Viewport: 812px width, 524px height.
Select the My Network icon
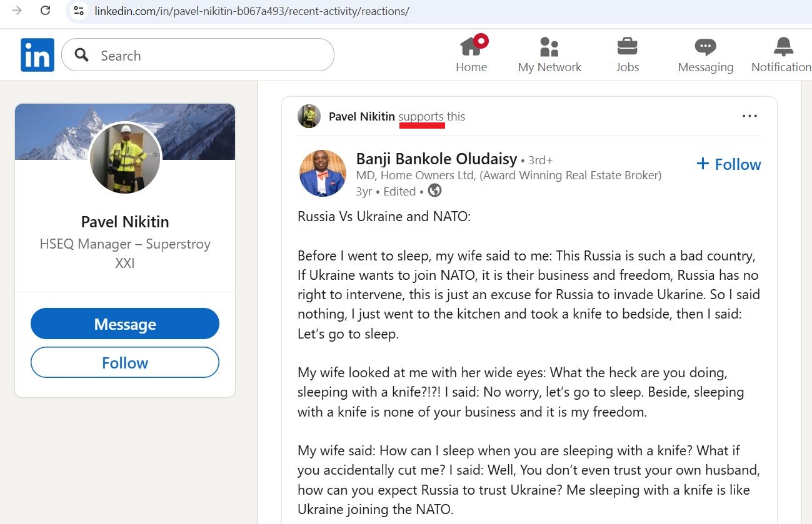(x=549, y=47)
